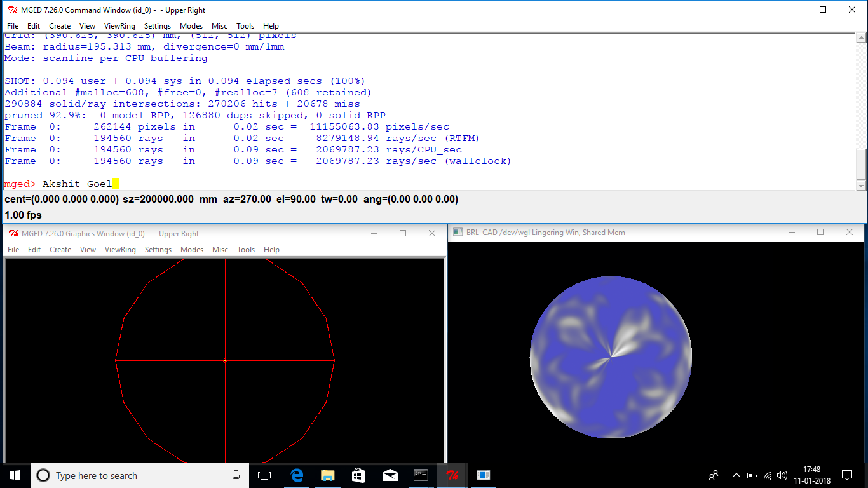The width and height of the screenshot is (868, 488).
Task: Click Command Window scrollbar down arrow
Action: [861, 185]
